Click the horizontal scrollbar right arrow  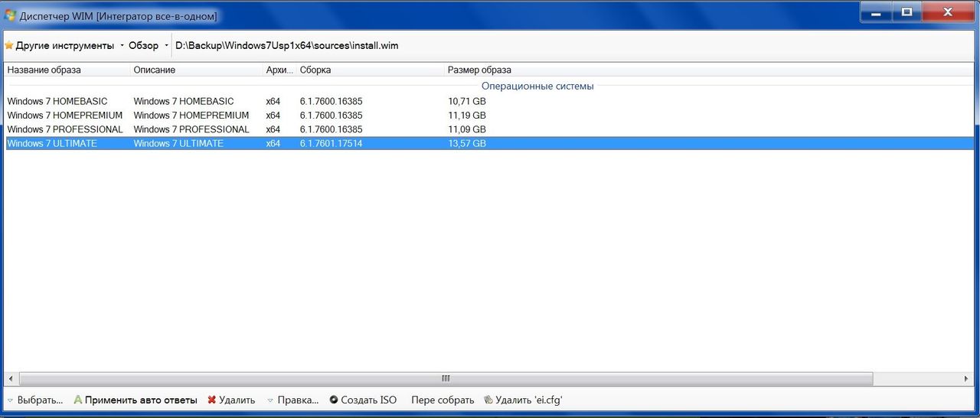click(967, 379)
